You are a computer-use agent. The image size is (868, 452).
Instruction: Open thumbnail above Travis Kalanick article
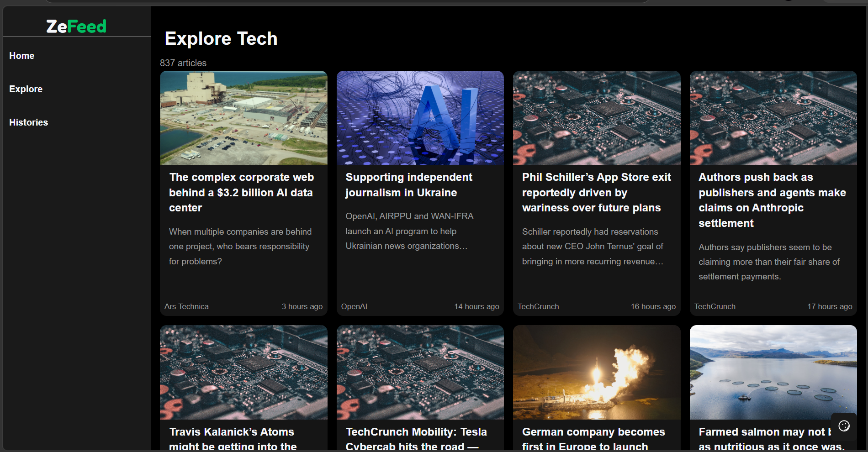point(243,373)
